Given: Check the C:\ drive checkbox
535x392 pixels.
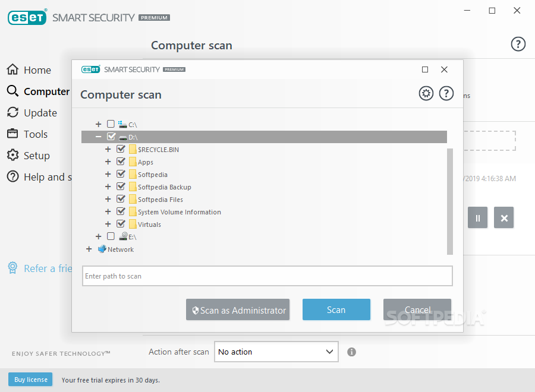Looking at the screenshot, I should [111, 124].
